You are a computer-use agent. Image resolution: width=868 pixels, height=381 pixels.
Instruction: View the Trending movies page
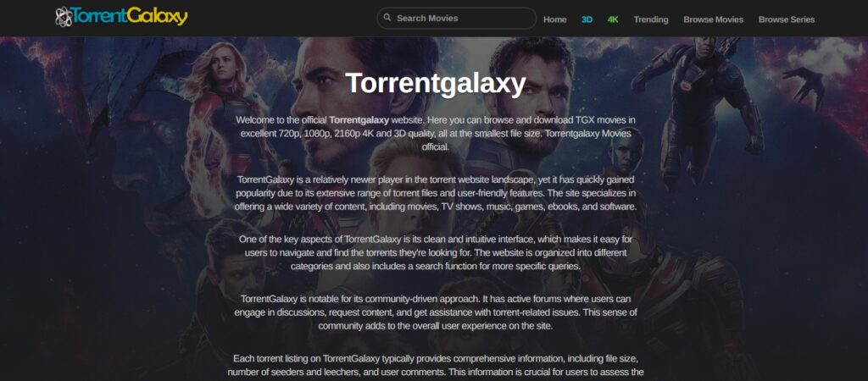pyautogui.click(x=651, y=19)
